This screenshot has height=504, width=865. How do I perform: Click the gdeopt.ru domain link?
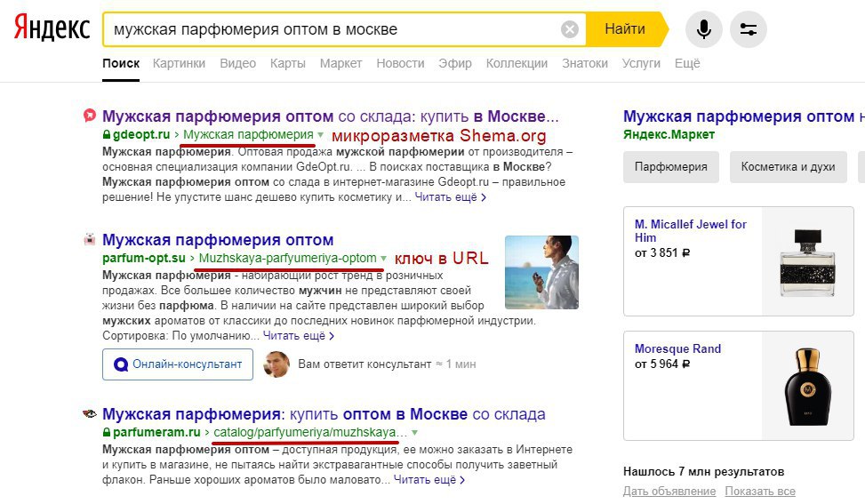click(141, 134)
